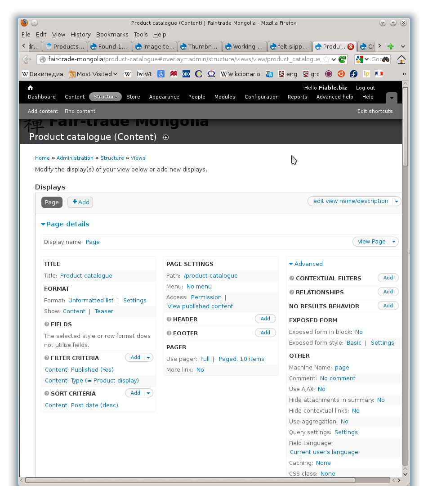Image resolution: width=428 pixels, height=504 pixels.
Task: Click the Dashboard home icon in admin toolbar
Action: coord(30,87)
